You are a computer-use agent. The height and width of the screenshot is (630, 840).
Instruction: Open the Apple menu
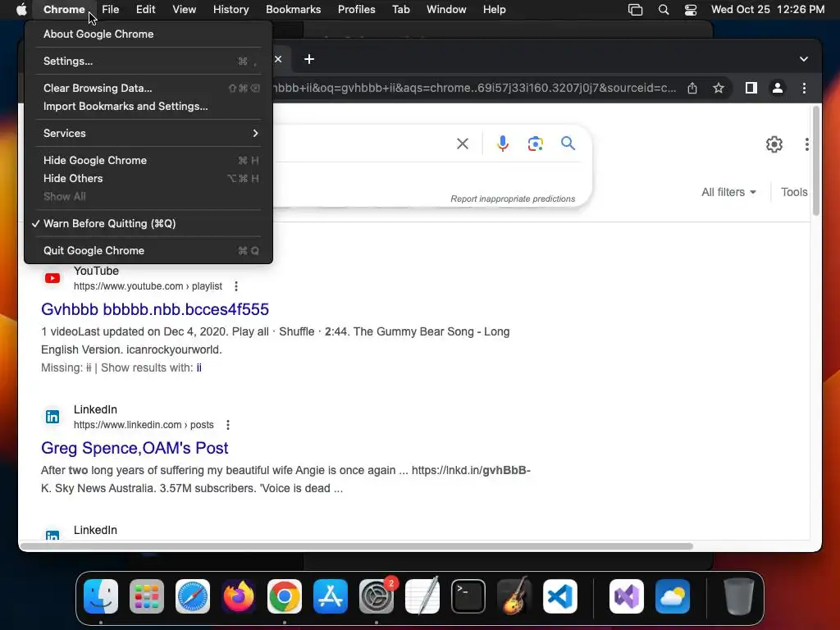click(21, 10)
